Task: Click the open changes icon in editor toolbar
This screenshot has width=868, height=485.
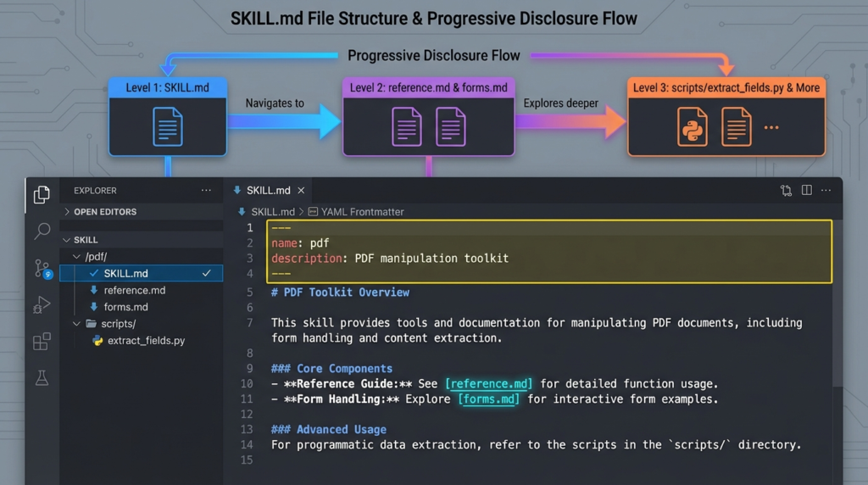Action: (x=786, y=191)
